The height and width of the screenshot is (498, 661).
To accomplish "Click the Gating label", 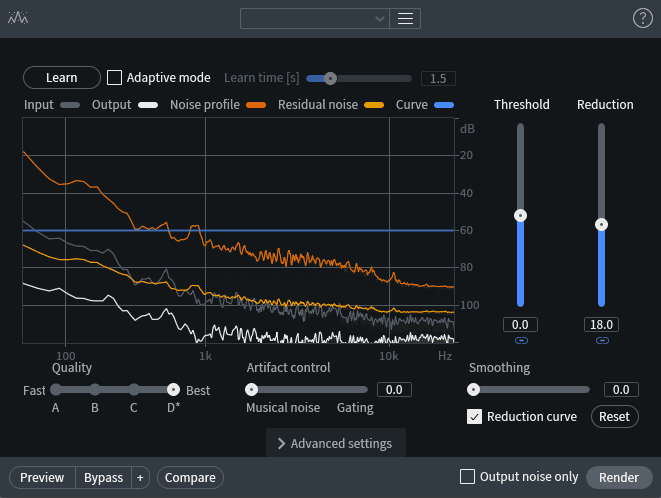I will point(355,408).
